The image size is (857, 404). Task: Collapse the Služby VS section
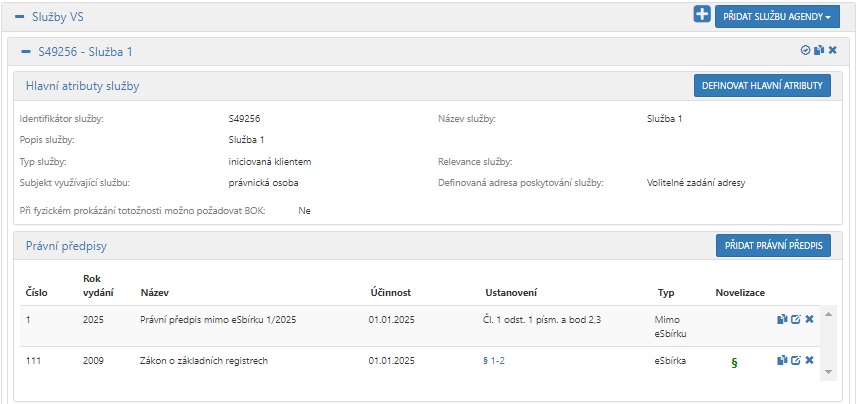point(19,16)
